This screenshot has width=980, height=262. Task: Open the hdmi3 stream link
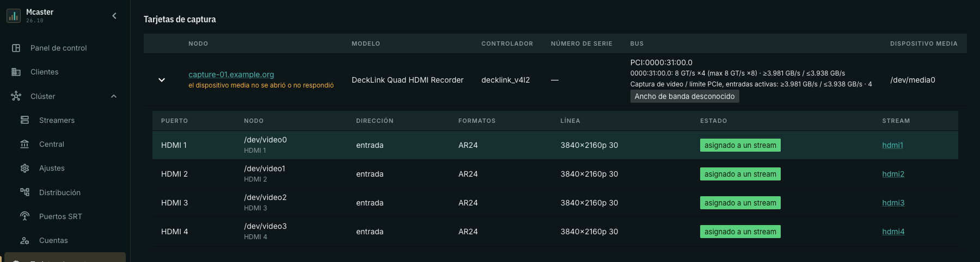pyautogui.click(x=893, y=203)
